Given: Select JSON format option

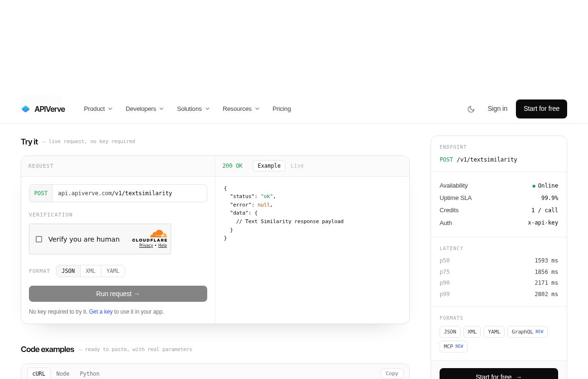Looking at the screenshot, I should (68, 271).
